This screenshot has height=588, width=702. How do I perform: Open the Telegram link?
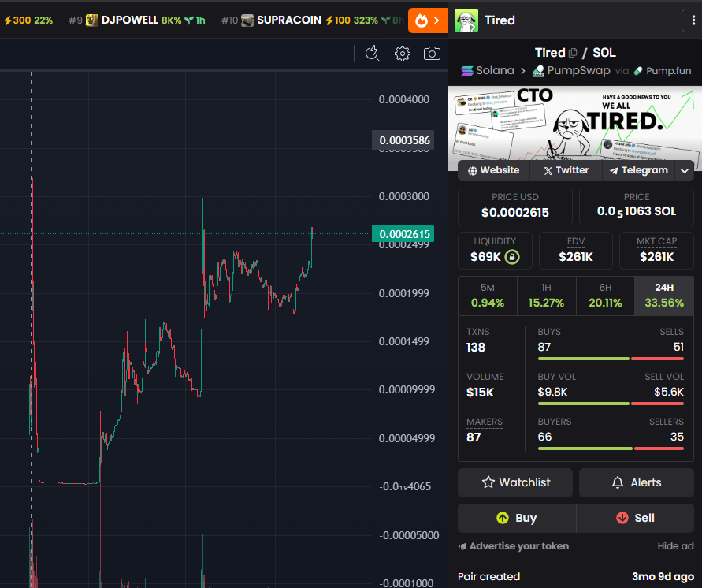[x=639, y=170]
